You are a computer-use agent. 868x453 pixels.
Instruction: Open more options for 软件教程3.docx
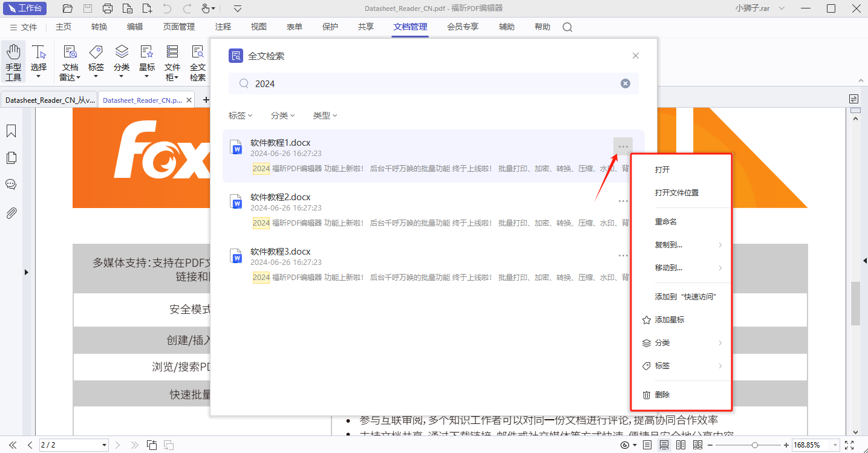pos(623,256)
